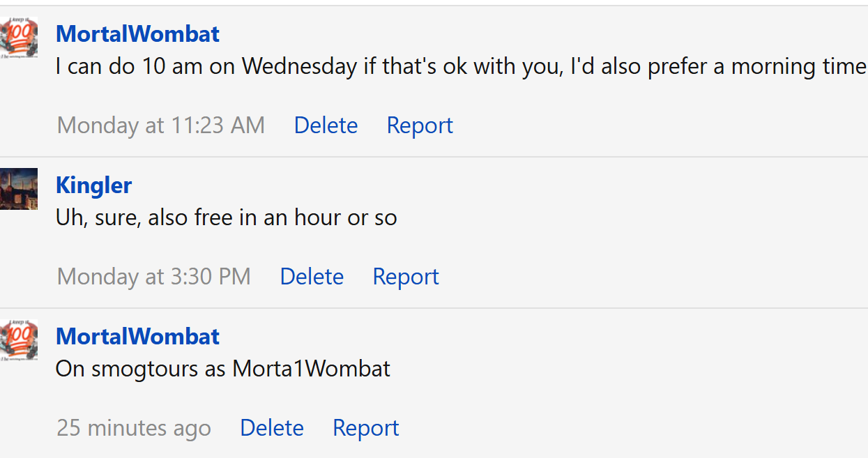Delete the Monday 11:23 AM comment
This screenshot has height=458, width=868.
tap(326, 125)
